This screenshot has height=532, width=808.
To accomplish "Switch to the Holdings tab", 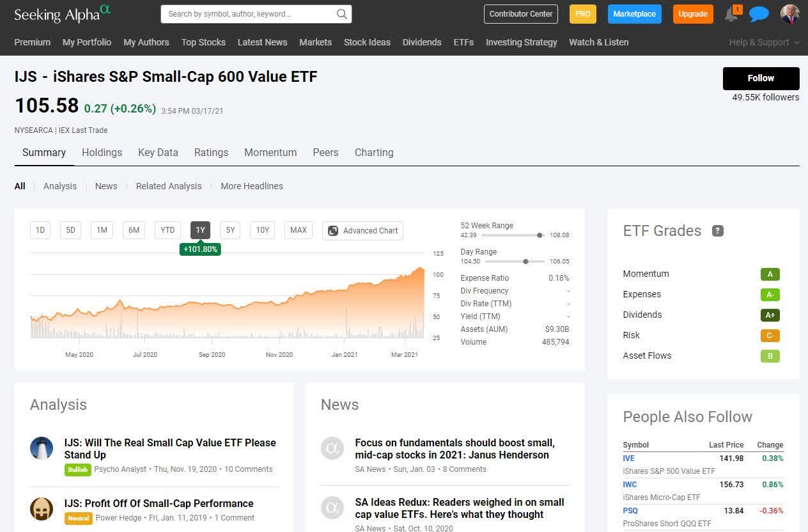I will 102,152.
